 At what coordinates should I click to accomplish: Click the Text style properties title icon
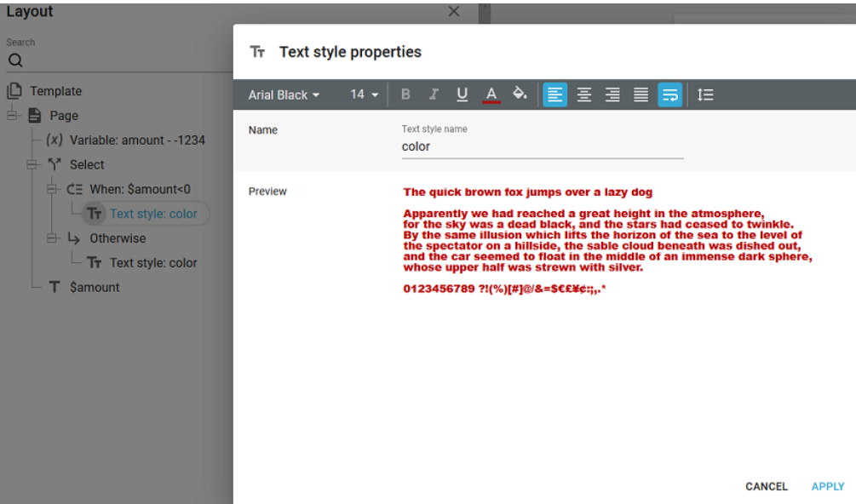pyautogui.click(x=257, y=52)
